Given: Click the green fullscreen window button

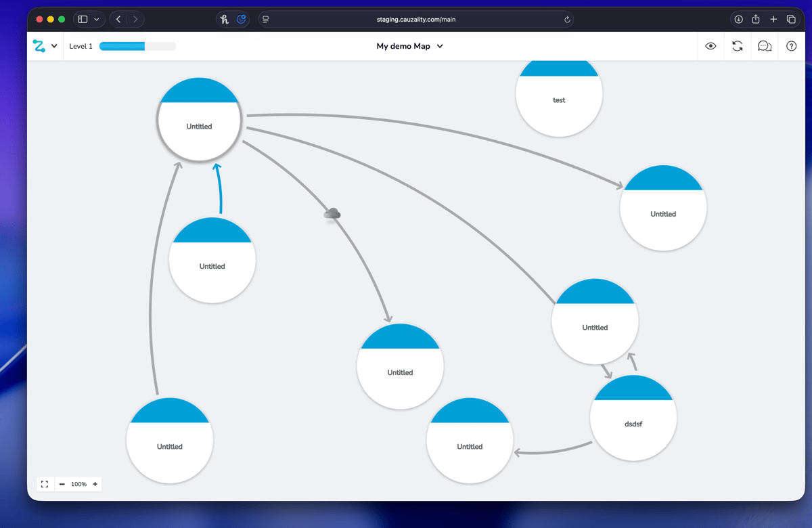Looking at the screenshot, I should tap(62, 20).
